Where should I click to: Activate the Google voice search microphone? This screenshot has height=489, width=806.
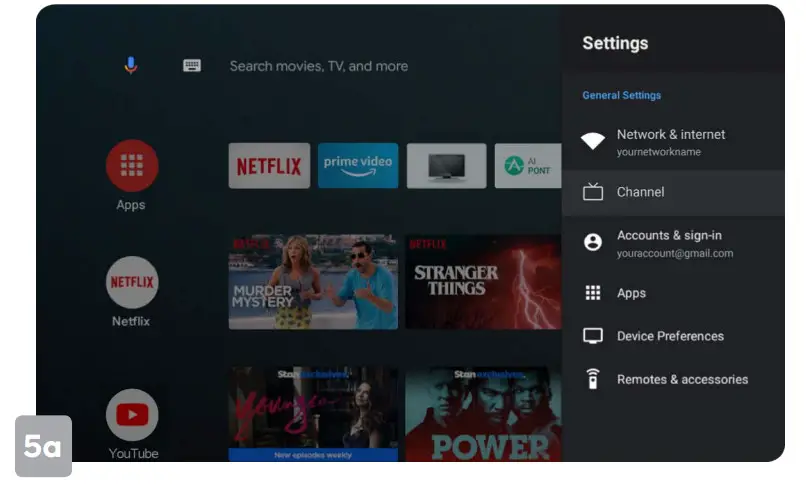pyautogui.click(x=131, y=65)
